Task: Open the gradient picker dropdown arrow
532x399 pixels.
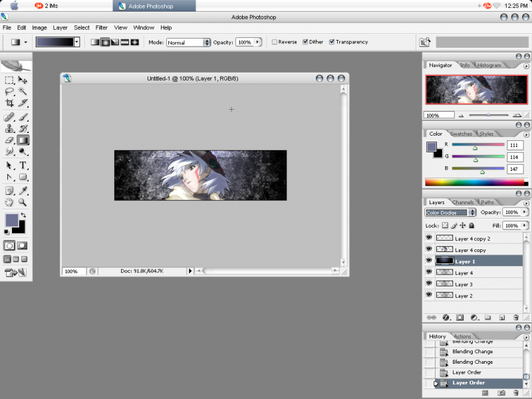Action: 77,42
